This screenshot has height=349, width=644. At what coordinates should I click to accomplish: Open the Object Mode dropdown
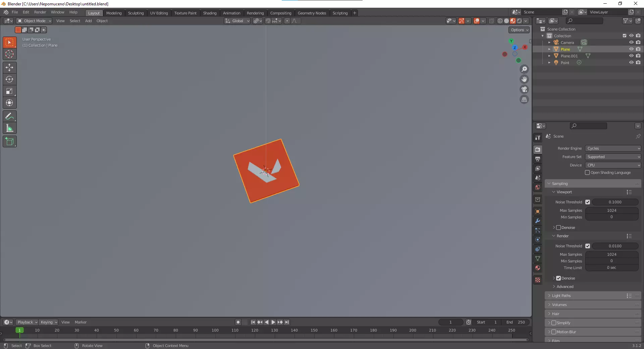[x=34, y=21]
